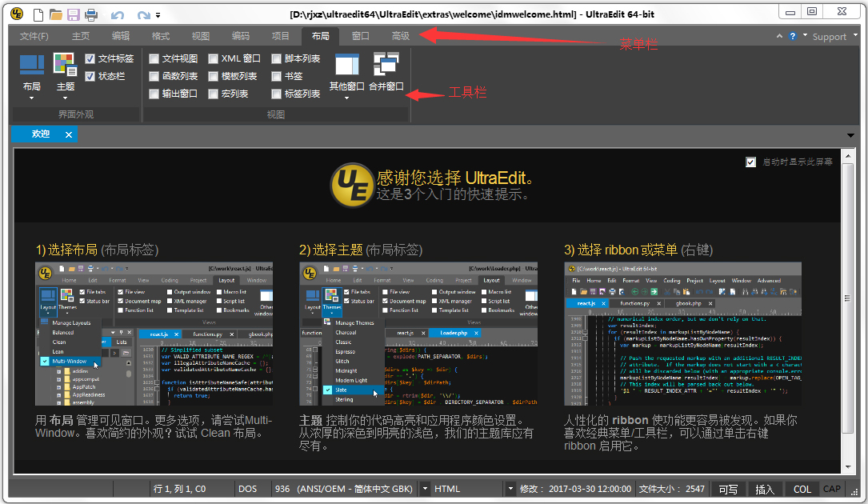Print using the printer icon
Image resolution: width=868 pixels, height=504 pixels.
(90, 14)
